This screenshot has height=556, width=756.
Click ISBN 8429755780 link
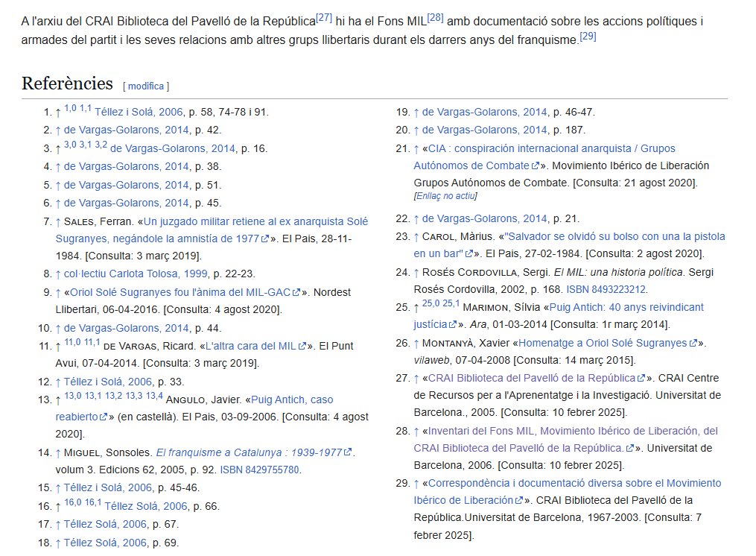pyautogui.click(x=259, y=470)
